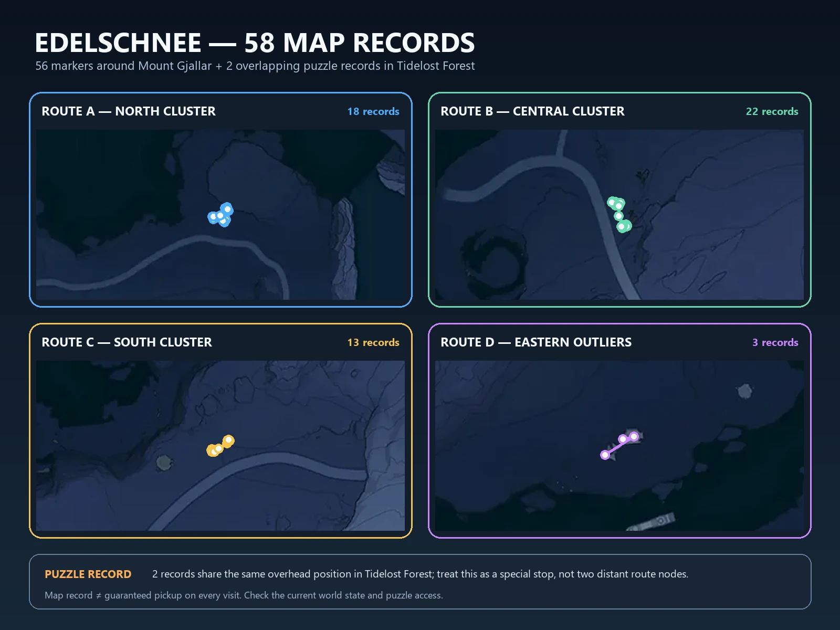Click the blue marker cluster in Route A map
This screenshot has height=630, width=840.
220,215
